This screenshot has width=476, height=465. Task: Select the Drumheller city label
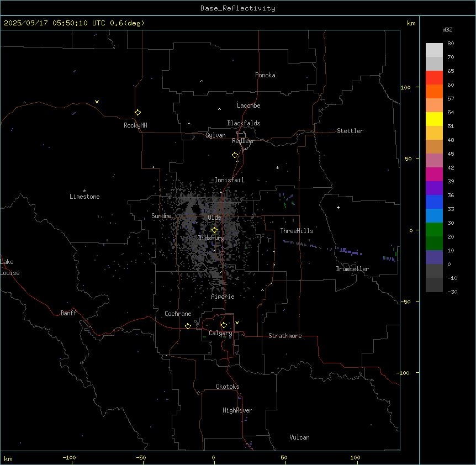coord(352,269)
